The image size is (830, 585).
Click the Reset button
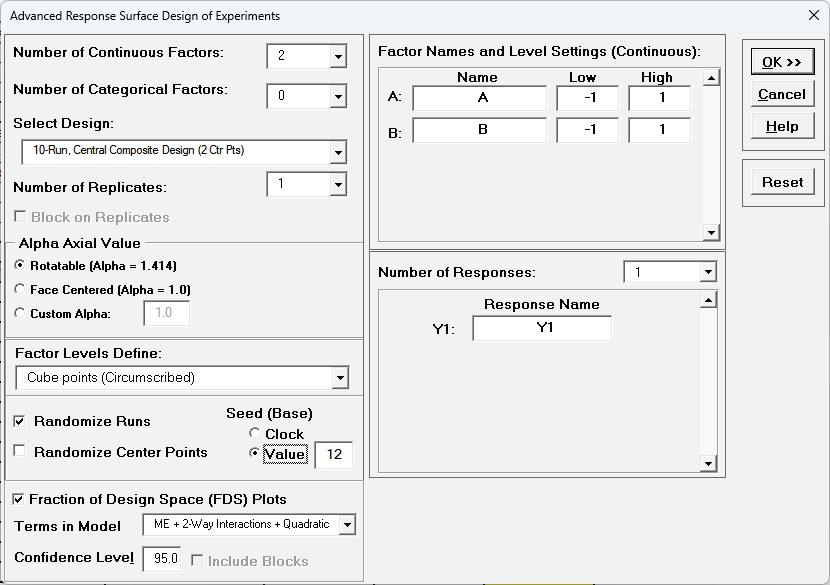coord(782,182)
